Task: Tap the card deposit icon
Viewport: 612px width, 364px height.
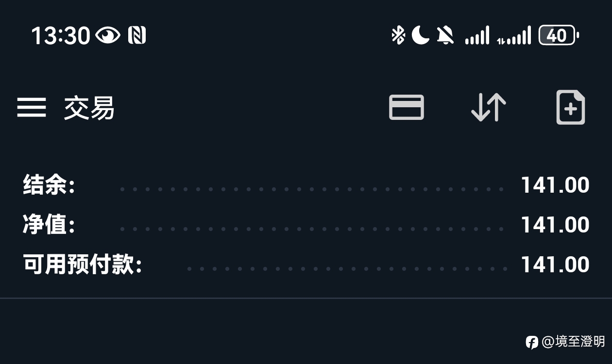Action: coord(407,107)
